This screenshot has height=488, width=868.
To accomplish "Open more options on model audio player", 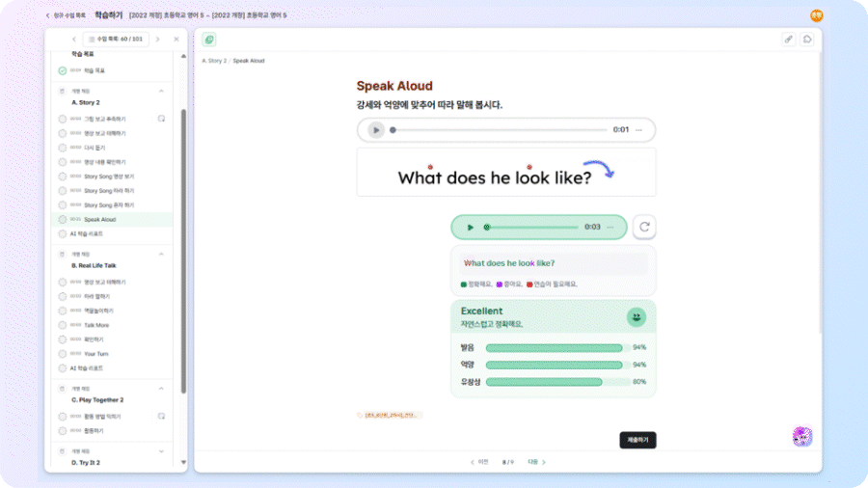I will 638,130.
